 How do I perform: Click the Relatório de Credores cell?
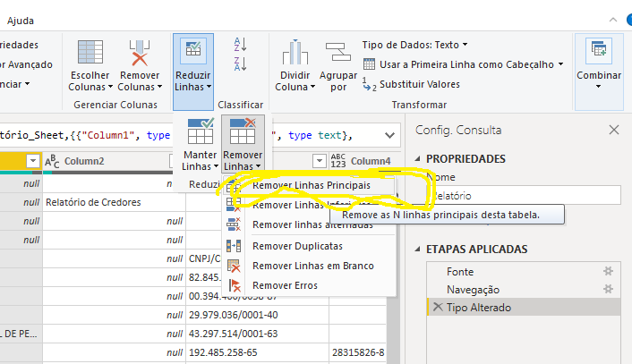pyautogui.click(x=114, y=202)
